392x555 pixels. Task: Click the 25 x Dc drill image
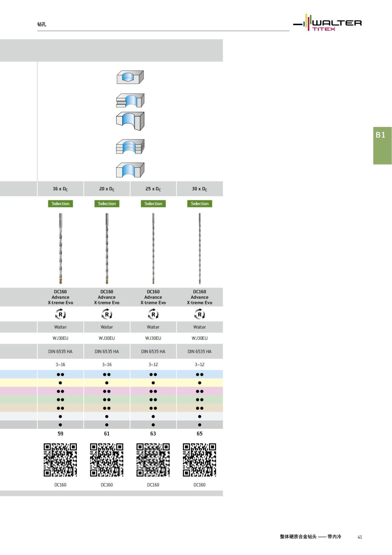coord(153,249)
